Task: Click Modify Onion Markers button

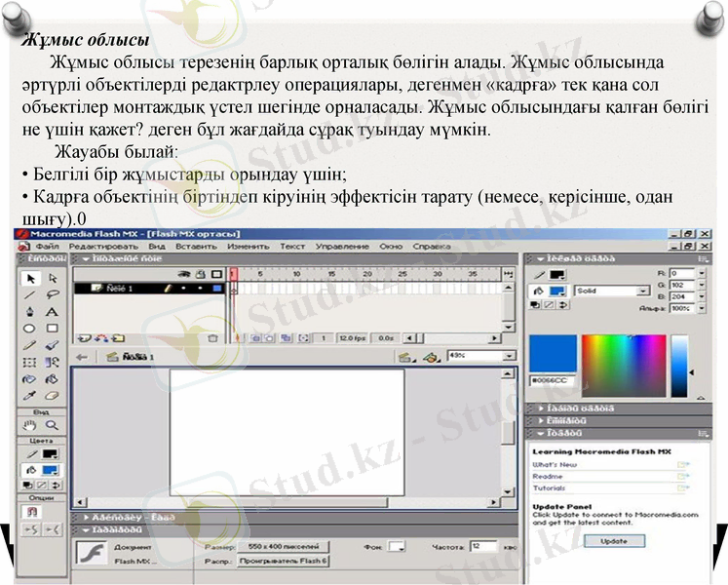Action: tap(304, 338)
